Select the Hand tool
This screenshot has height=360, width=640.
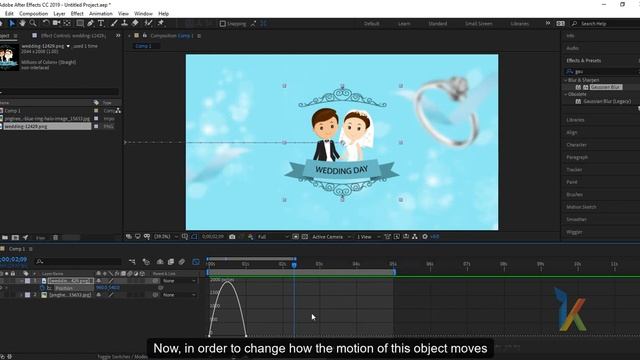pyautogui.click(x=22, y=24)
